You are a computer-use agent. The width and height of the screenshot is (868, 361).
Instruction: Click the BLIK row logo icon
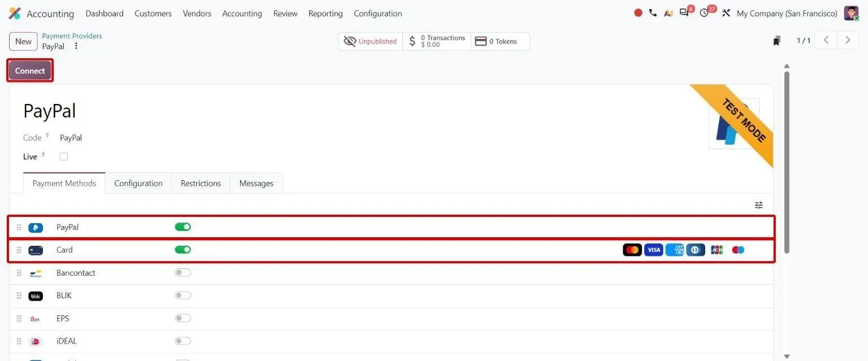[x=36, y=296]
